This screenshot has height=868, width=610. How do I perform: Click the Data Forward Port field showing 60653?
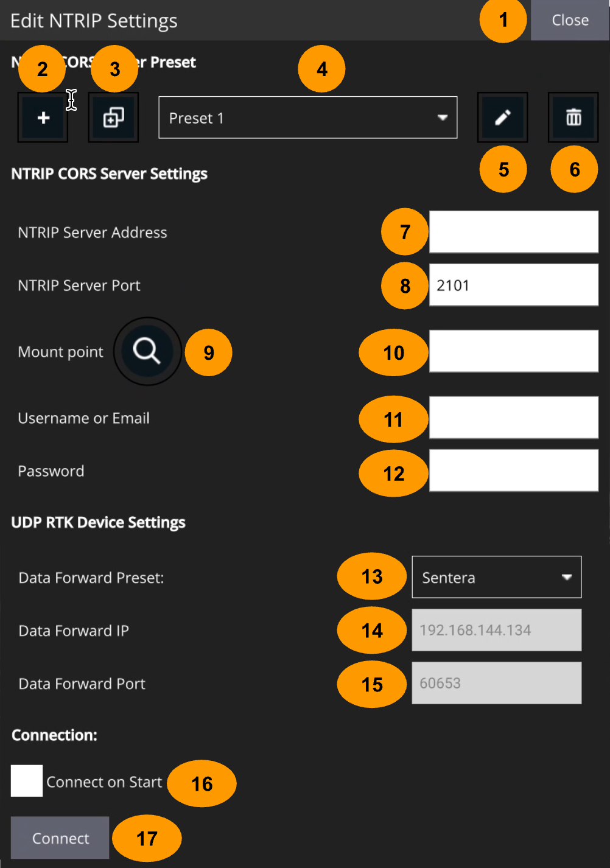pos(496,683)
